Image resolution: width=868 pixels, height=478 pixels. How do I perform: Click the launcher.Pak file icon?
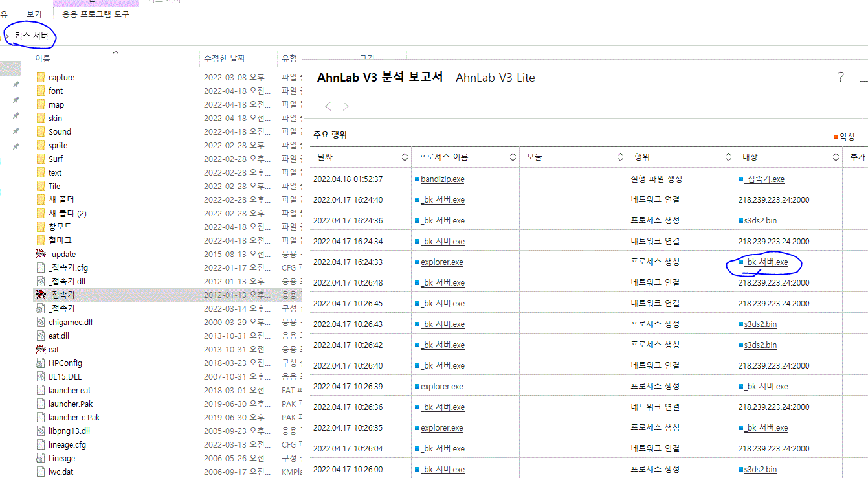pyautogui.click(x=41, y=404)
